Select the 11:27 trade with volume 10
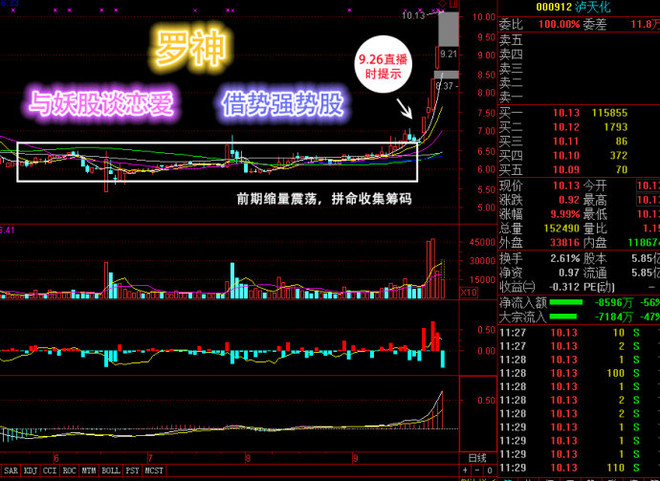 coord(579,333)
